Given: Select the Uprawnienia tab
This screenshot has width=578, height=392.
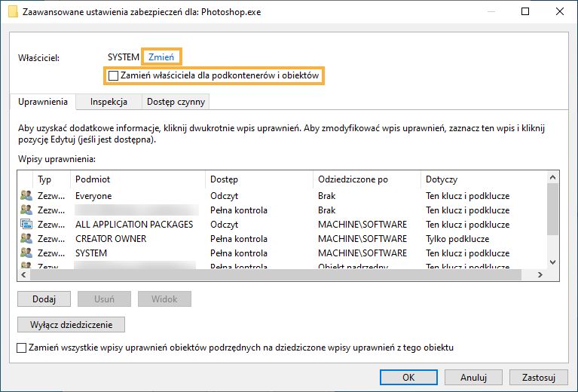Looking at the screenshot, I should coord(43,102).
